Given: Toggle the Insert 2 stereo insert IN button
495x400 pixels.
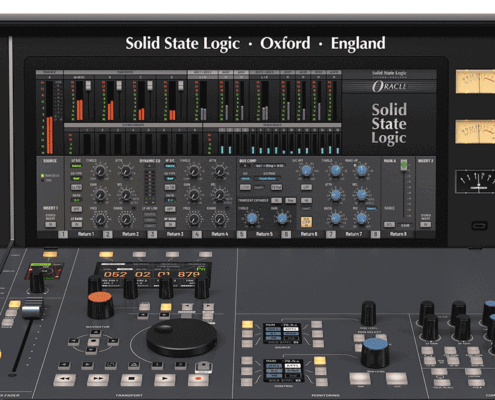Looking at the screenshot, I should coord(426,225).
